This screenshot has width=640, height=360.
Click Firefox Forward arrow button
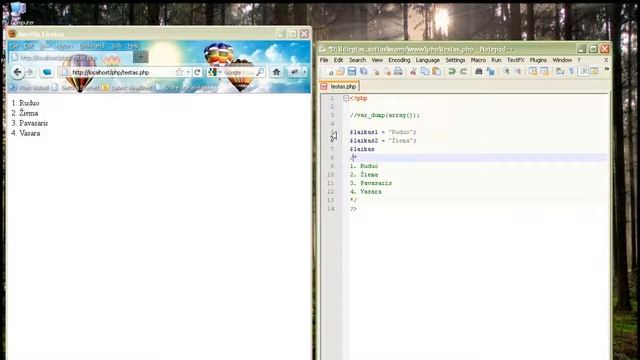click(x=29, y=72)
